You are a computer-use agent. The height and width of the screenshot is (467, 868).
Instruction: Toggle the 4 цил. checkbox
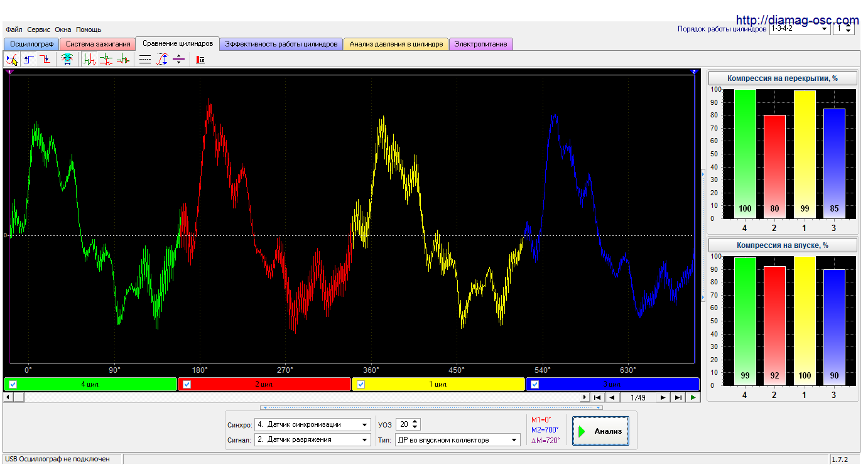click(13, 384)
